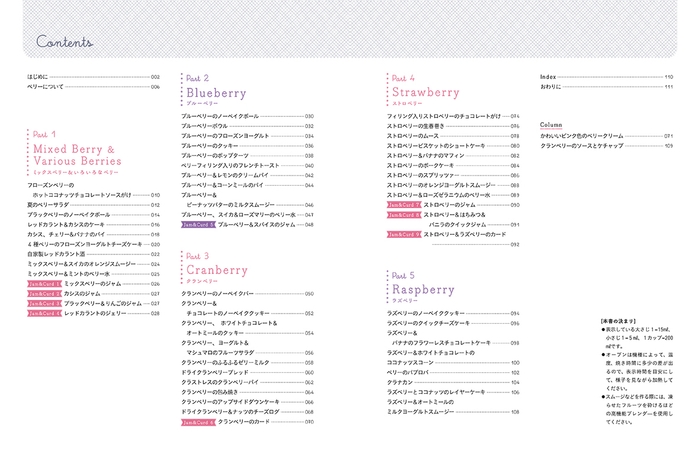This screenshot has width=700, height=456.
Task: Click the Column heading
Action: click(x=552, y=125)
